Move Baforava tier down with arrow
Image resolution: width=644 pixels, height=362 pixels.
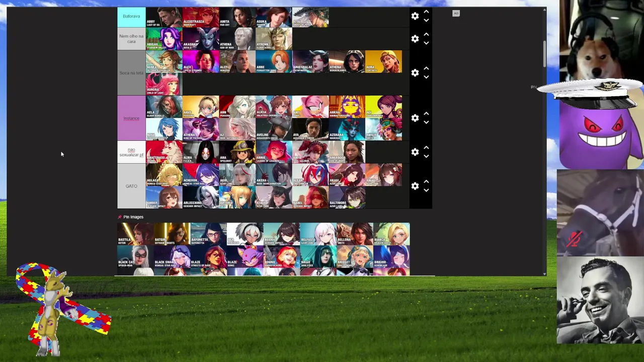click(x=426, y=21)
